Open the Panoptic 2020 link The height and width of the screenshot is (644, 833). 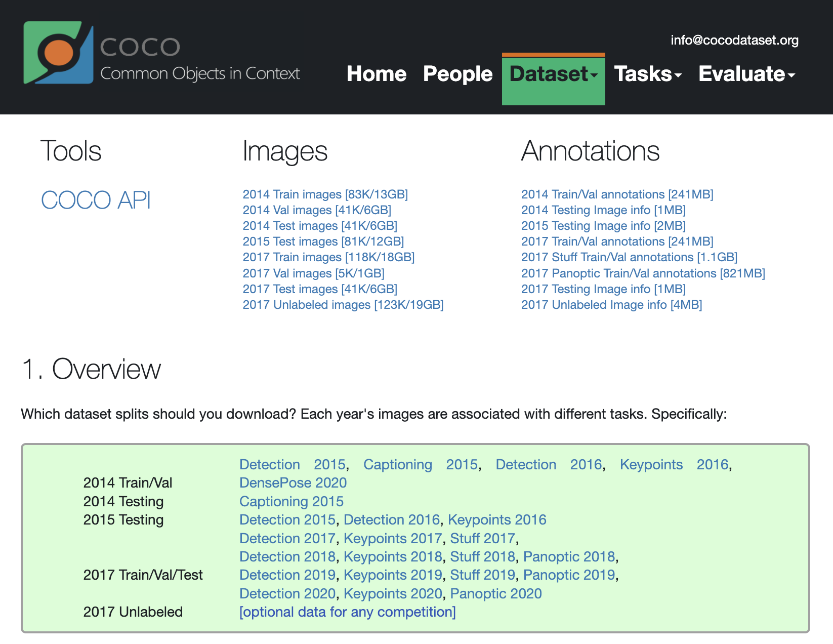coord(496,593)
